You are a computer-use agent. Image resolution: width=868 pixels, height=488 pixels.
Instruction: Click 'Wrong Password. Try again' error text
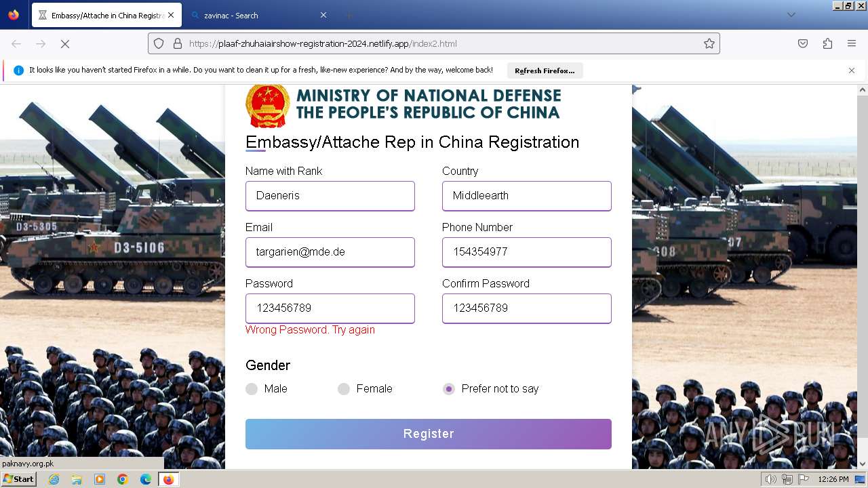point(310,330)
